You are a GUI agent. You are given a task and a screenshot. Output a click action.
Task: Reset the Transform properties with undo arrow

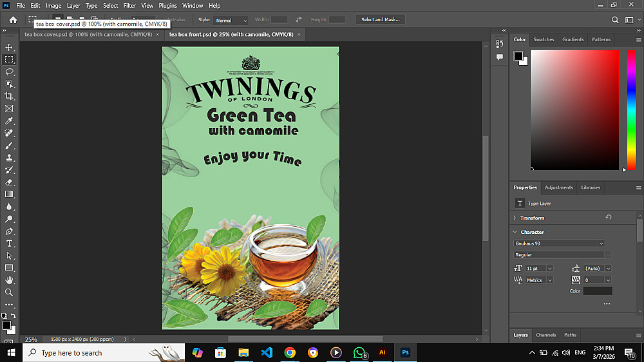[x=609, y=218]
